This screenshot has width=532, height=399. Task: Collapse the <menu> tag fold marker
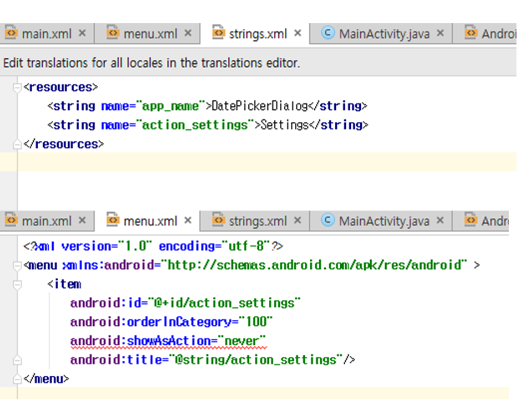click(17, 265)
